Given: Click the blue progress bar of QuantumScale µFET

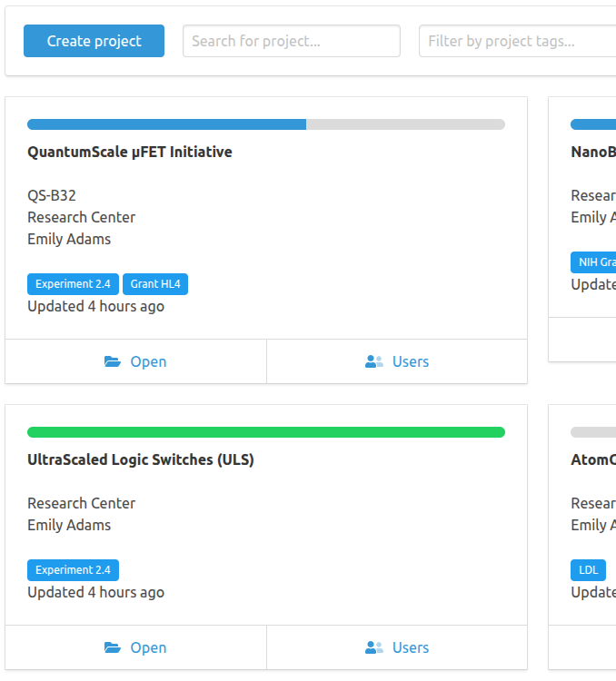Looking at the screenshot, I should point(167,124).
